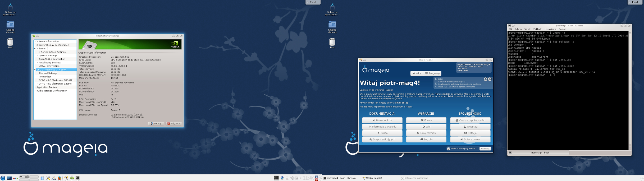Click the Show Desktop taskbar icon

[x=9, y=178]
